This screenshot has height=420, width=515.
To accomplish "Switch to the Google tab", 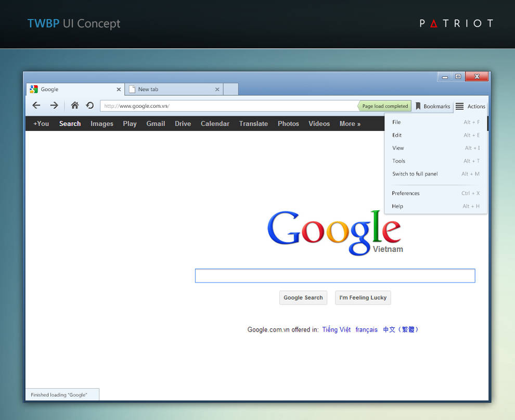I will point(75,89).
